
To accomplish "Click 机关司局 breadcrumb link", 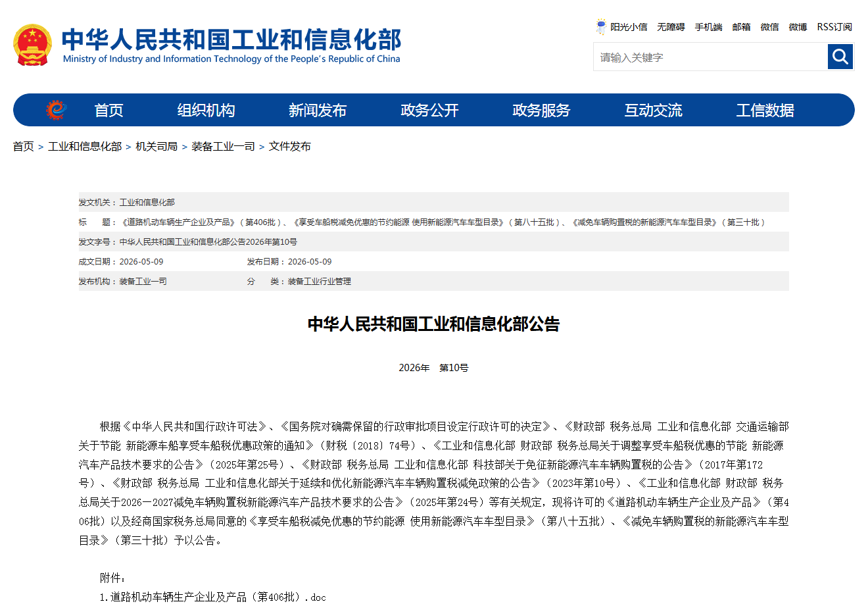I will [x=157, y=146].
